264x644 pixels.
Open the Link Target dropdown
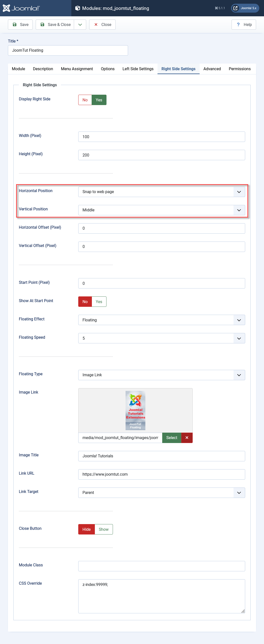(161, 492)
